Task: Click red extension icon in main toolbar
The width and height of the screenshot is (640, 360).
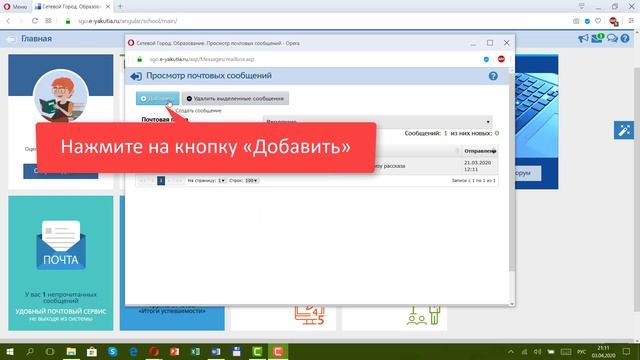Action: point(613,21)
